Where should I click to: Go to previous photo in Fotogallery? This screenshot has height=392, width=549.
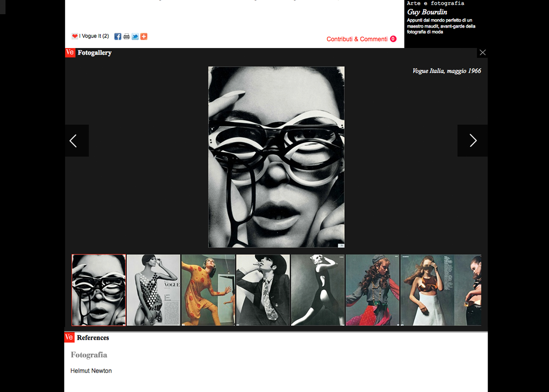[x=77, y=141]
